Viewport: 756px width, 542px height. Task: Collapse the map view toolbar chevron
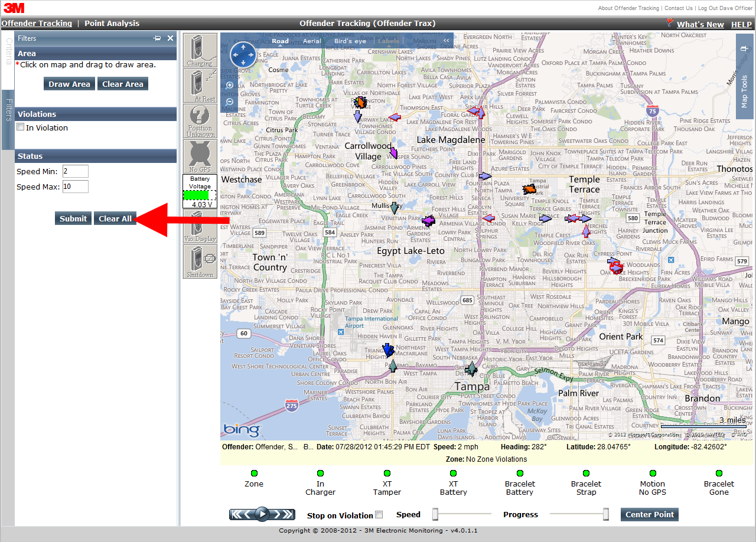click(x=447, y=41)
